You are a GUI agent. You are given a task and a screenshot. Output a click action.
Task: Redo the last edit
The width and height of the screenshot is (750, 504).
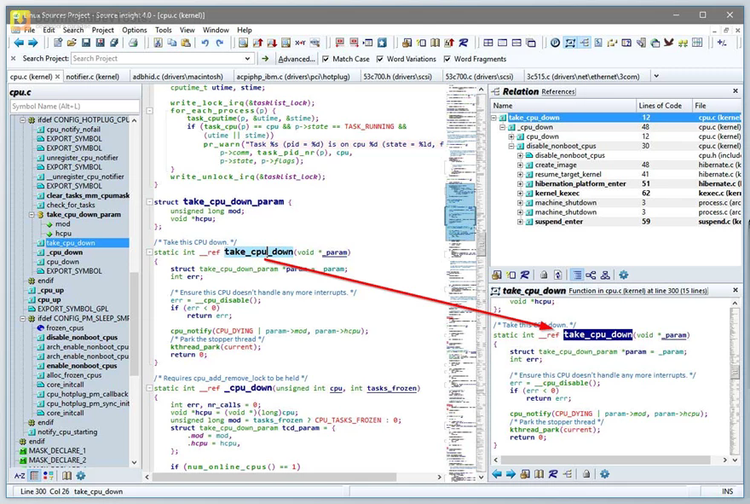220,43
